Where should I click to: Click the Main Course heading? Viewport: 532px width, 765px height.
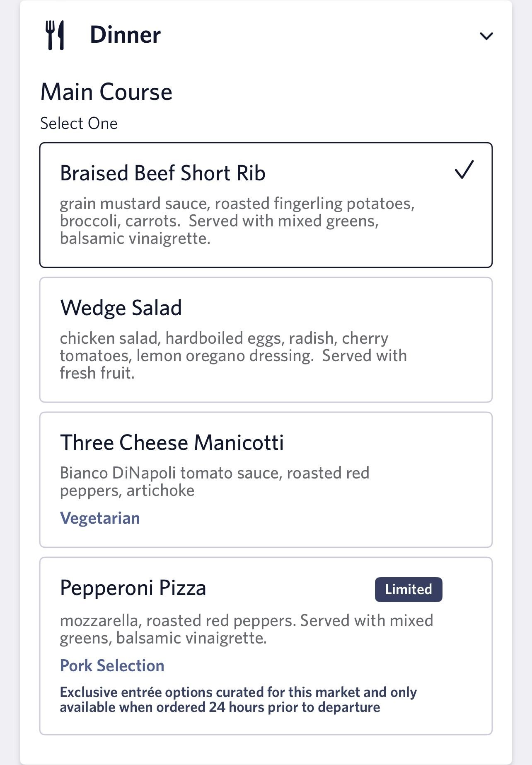(106, 92)
